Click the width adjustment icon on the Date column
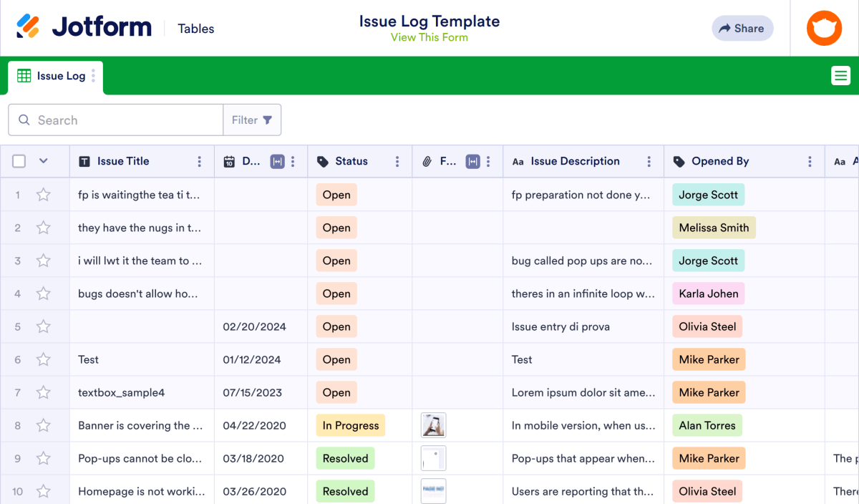This screenshot has height=504, width=859. [278, 161]
